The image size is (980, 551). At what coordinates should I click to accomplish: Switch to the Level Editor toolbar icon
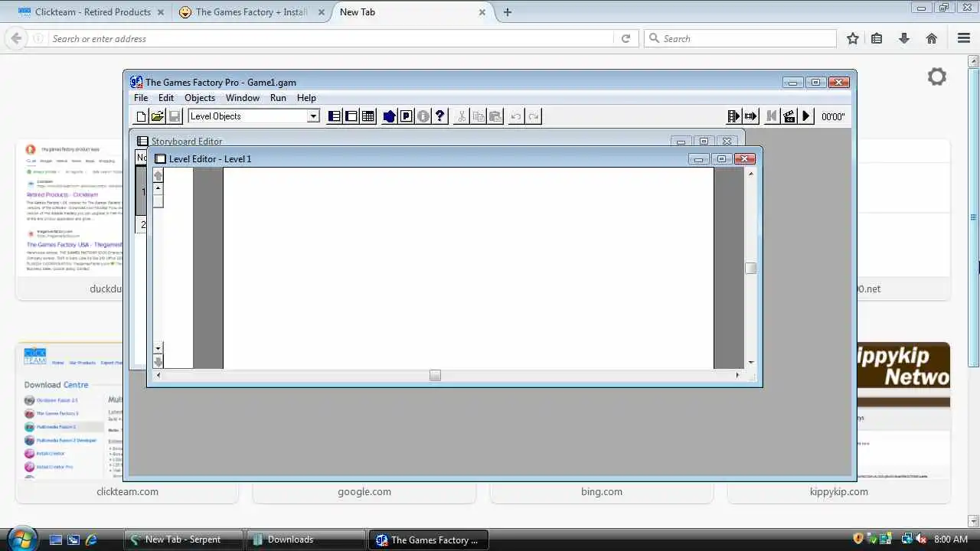(351, 116)
